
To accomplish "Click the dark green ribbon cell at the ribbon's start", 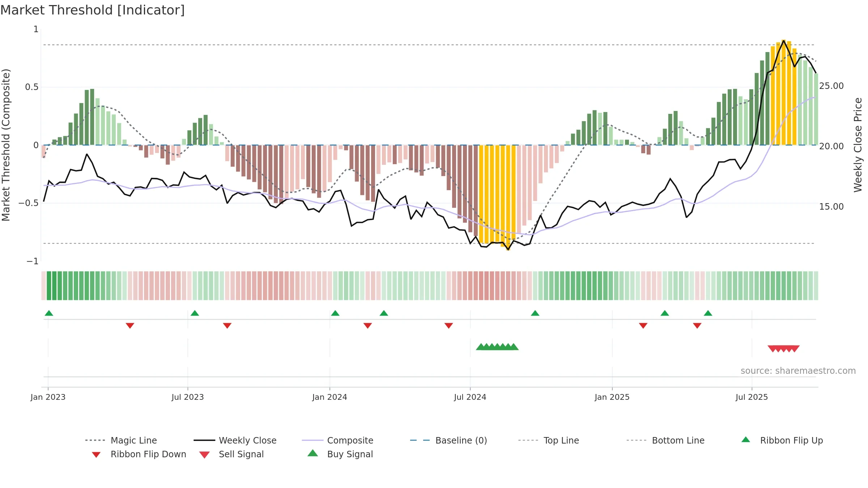I will [x=49, y=286].
